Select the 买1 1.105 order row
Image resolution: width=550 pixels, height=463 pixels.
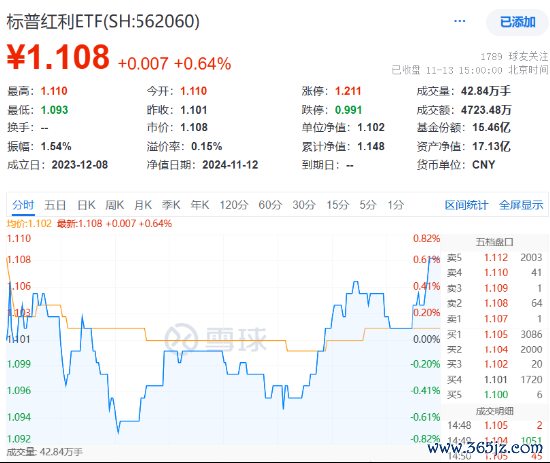tap(495, 335)
